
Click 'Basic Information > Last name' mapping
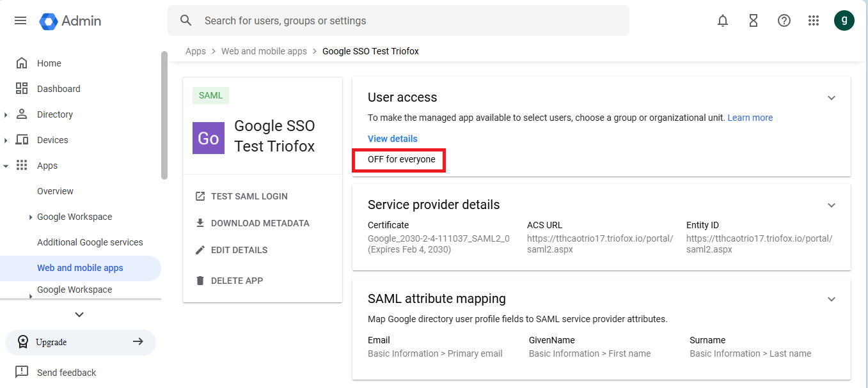[750, 353]
